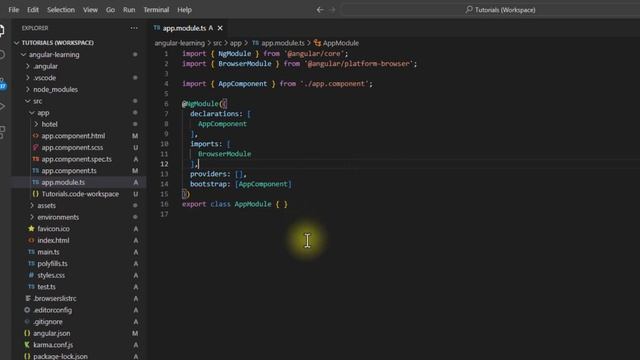
Task: Close the app.module.ts editor tab
Action: coord(220,28)
